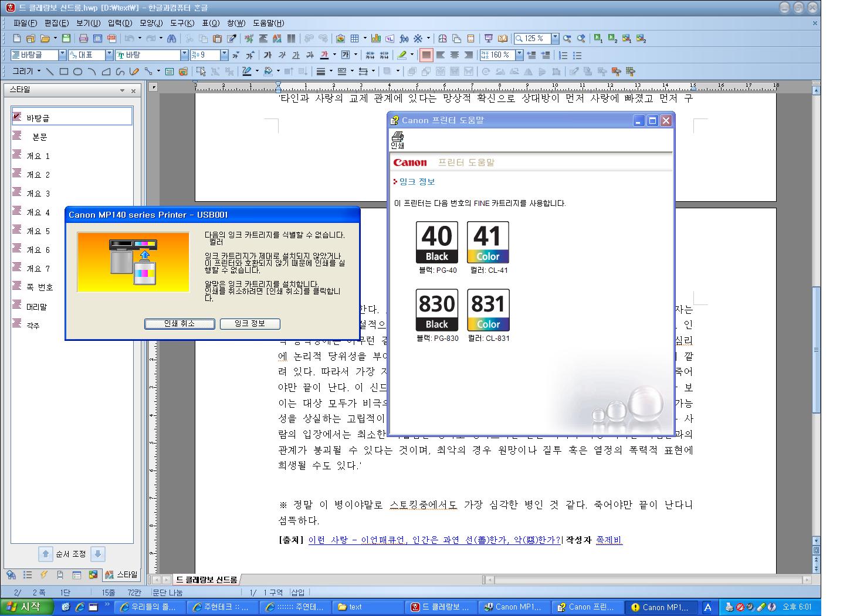Image resolution: width=850 pixels, height=616 pixels.
Task: Insert a text box from drawing toolbar
Action: click(x=170, y=72)
